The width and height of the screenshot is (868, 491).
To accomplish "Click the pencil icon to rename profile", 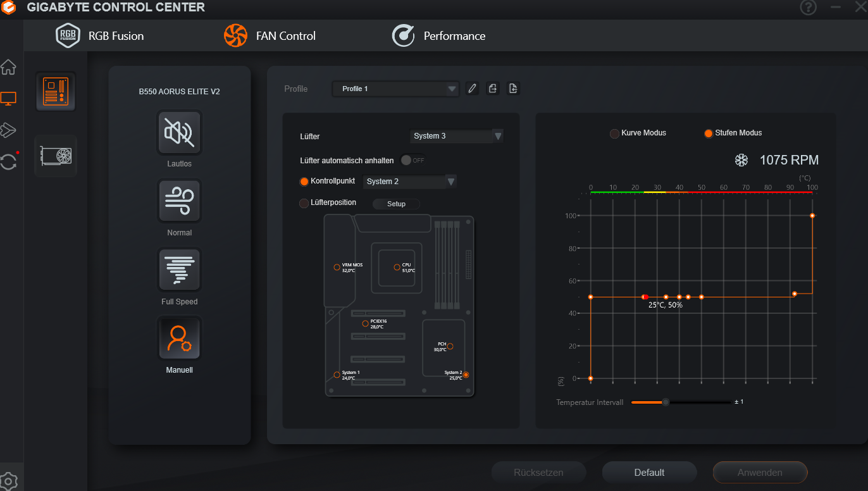I will click(x=472, y=89).
